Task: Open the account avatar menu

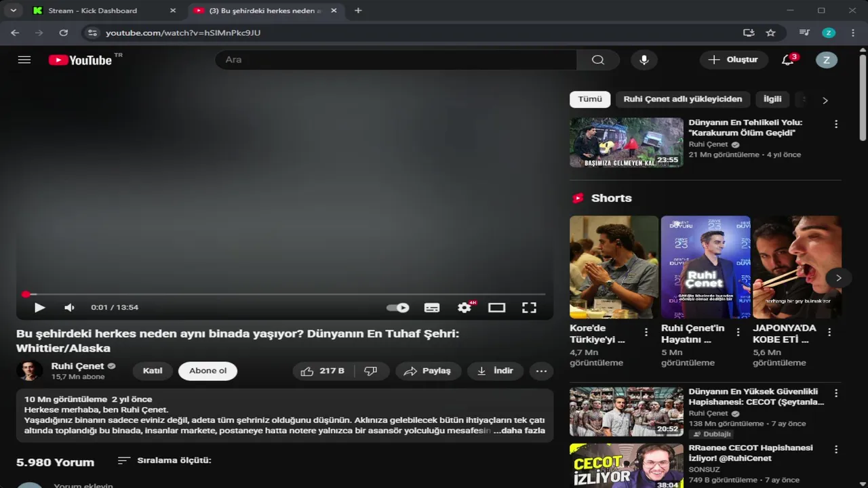Action: pos(826,60)
